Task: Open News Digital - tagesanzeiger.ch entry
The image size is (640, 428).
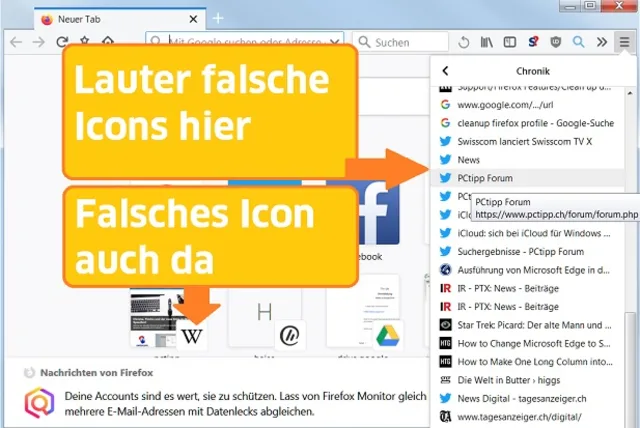Action: pyautogui.click(x=527, y=399)
